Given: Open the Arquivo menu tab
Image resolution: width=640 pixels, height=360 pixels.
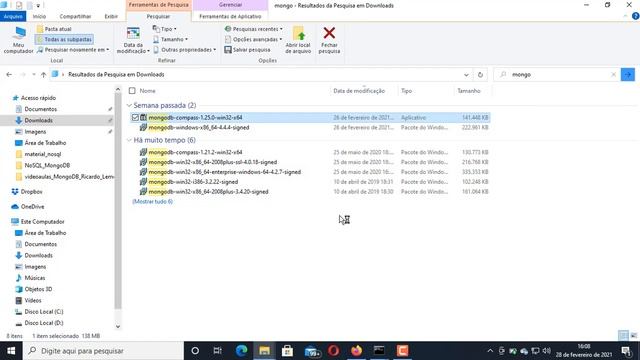Looking at the screenshot, I should pos(13,16).
